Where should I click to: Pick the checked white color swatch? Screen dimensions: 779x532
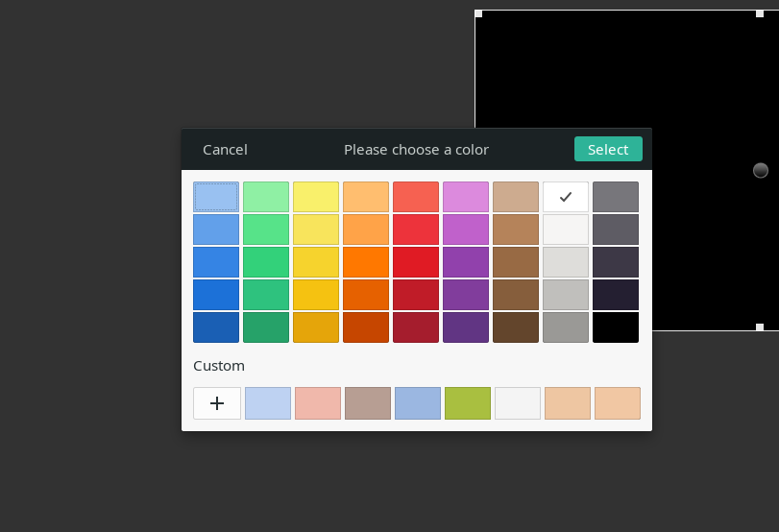coord(566,197)
